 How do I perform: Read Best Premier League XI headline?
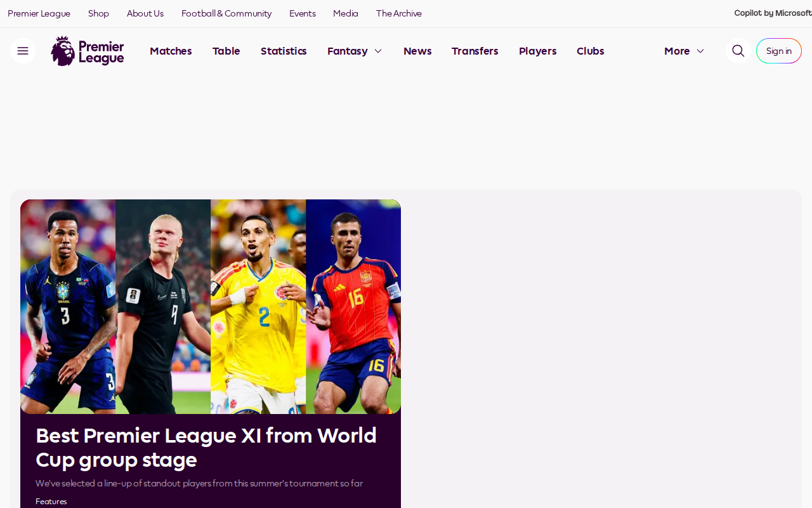tap(206, 448)
